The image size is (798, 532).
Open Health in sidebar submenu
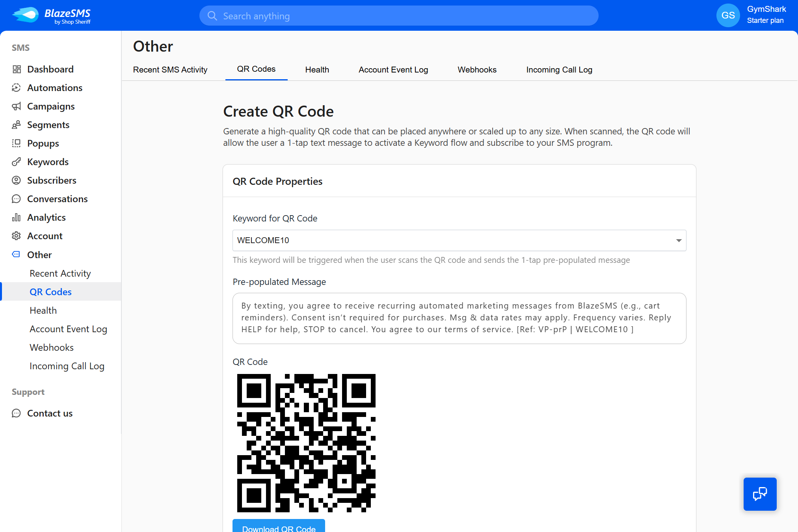[43, 311]
